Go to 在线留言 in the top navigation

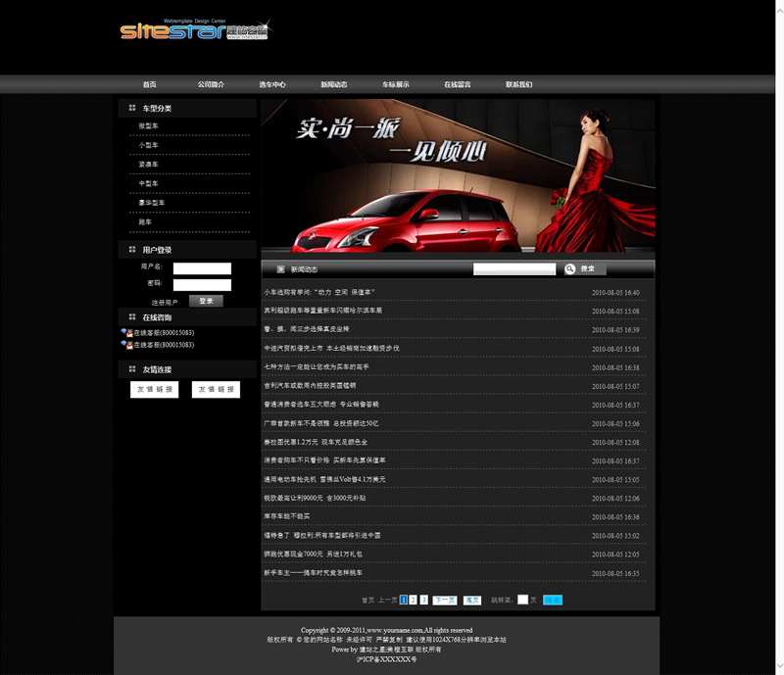pos(458,85)
